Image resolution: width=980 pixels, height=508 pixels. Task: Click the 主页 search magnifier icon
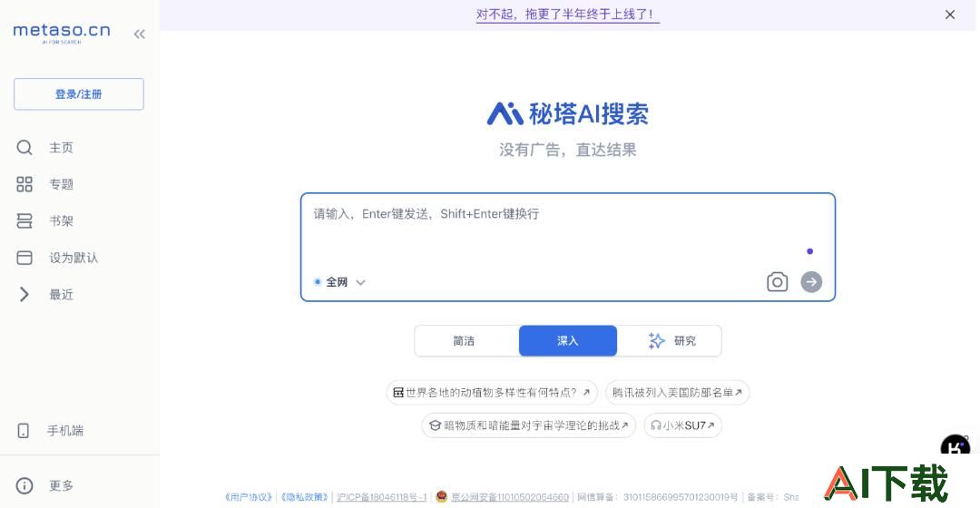click(x=24, y=148)
